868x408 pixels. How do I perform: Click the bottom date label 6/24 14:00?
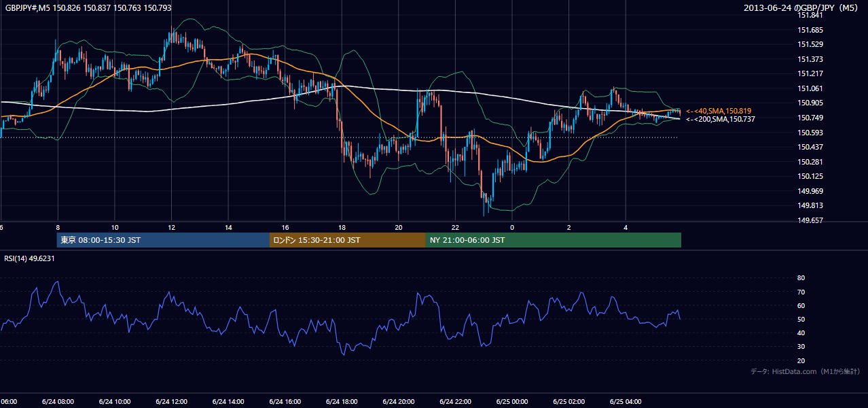pos(228,401)
